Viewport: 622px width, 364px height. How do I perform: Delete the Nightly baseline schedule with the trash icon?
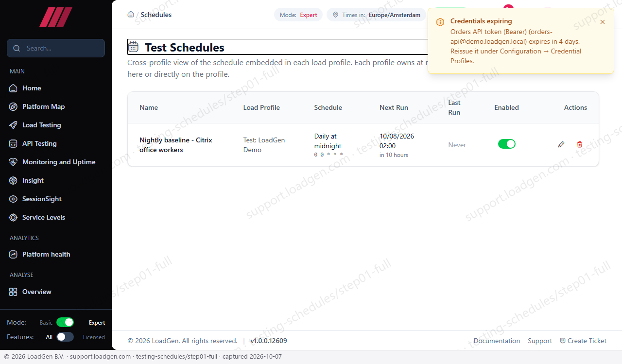click(x=580, y=144)
